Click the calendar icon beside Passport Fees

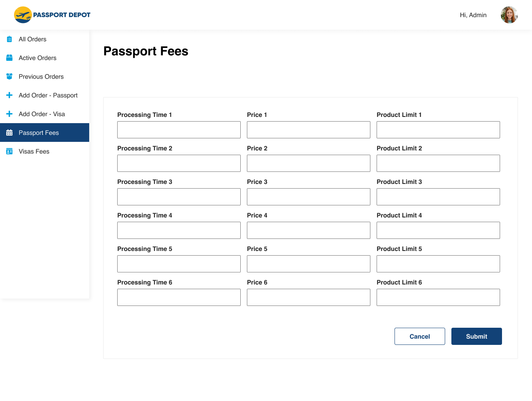pos(9,133)
